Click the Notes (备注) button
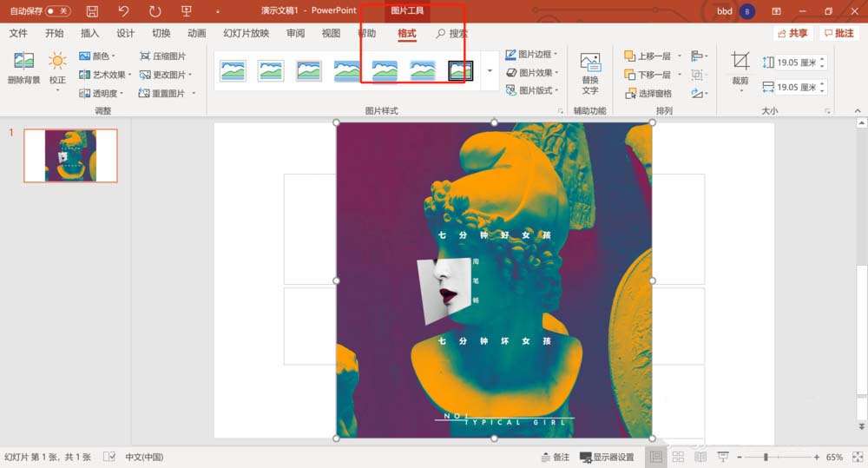Viewport: 868px width, 468px height. pyautogui.click(x=556, y=457)
